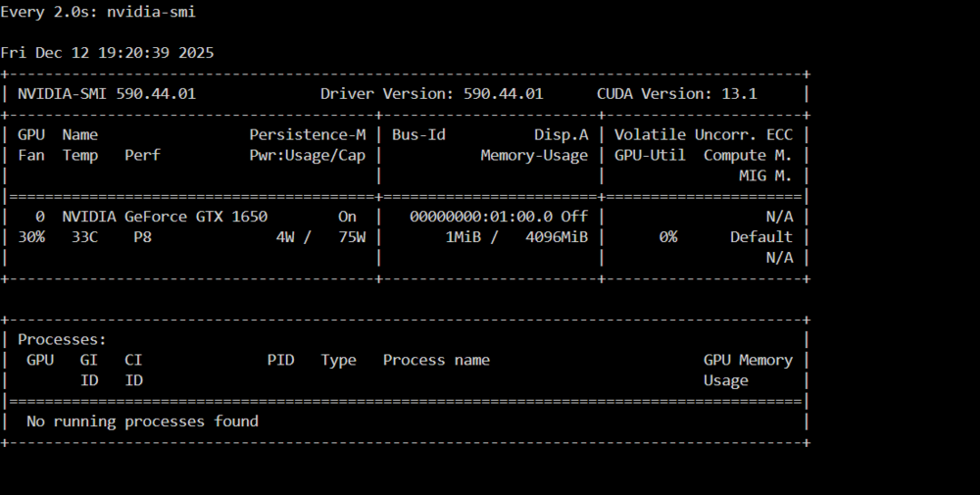Click the temperature value '33C'

tap(84, 237)
